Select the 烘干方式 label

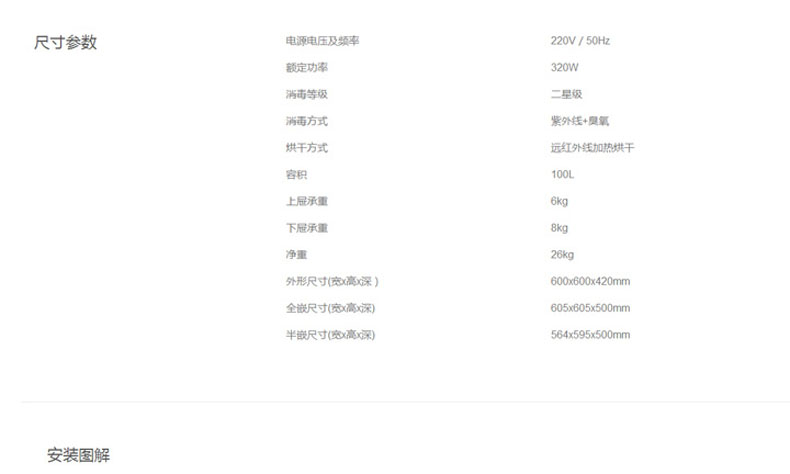(306, 148)
